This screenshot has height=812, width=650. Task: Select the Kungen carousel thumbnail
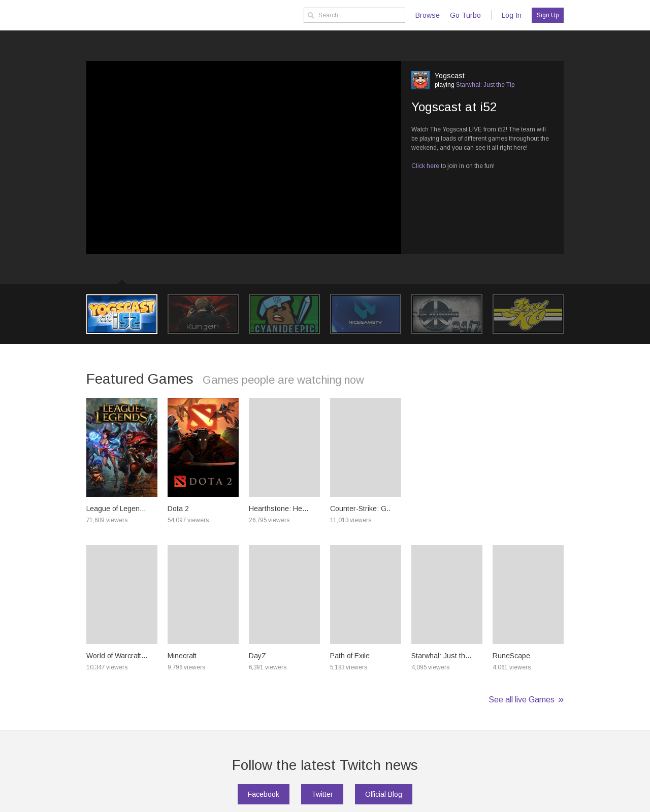click(203, 314)
